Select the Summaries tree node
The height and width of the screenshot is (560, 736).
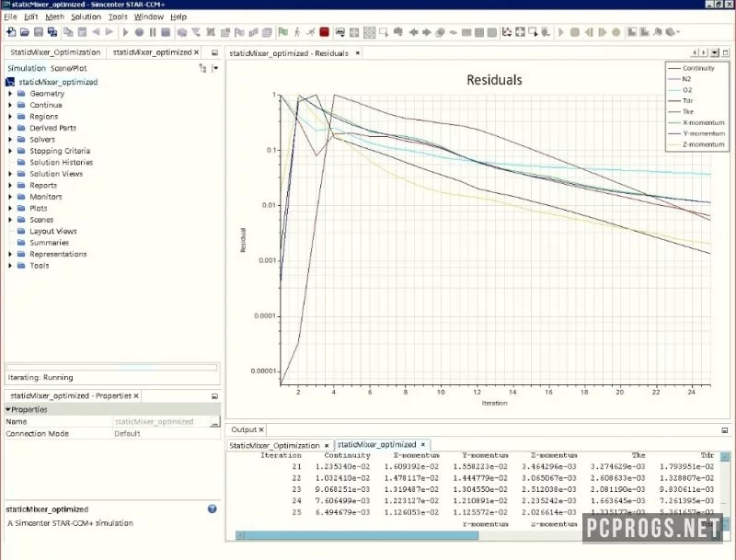pyautogui.click(x=50, y=243)
